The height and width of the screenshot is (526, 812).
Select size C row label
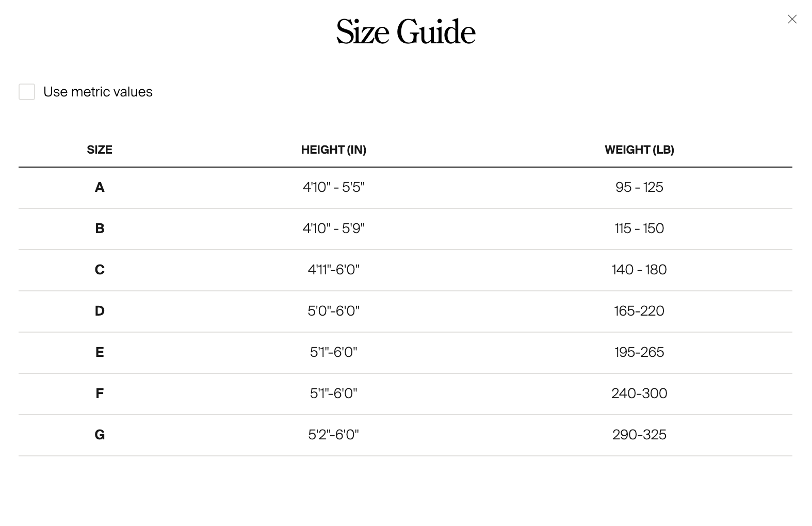click(100, 270)
